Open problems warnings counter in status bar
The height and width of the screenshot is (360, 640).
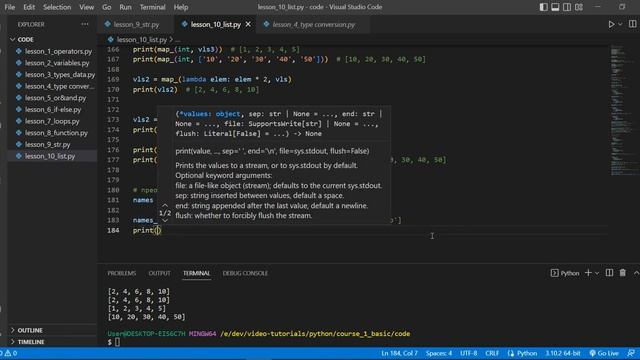coord(9,353)
